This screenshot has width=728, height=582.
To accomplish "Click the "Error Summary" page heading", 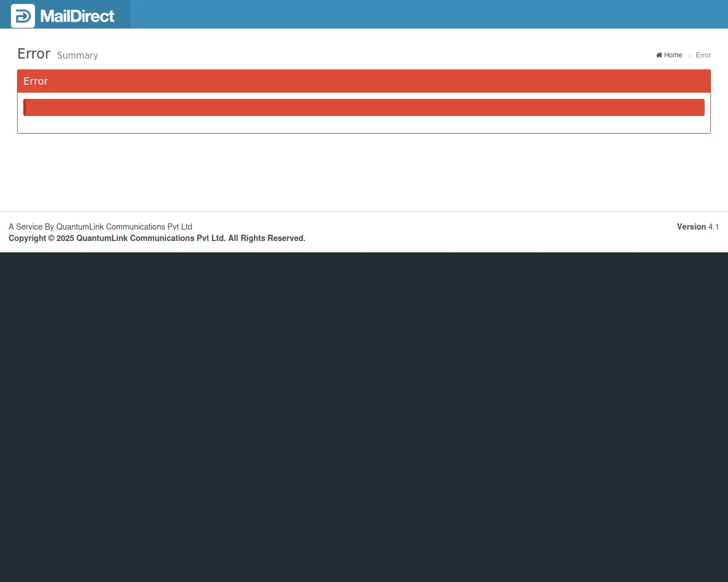I will pos(57,54).
